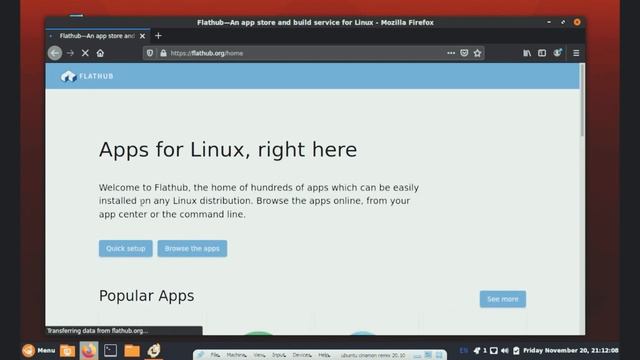
Task: Click the 'Apps for Linux, right here' heading
Action: click(228, 149)
